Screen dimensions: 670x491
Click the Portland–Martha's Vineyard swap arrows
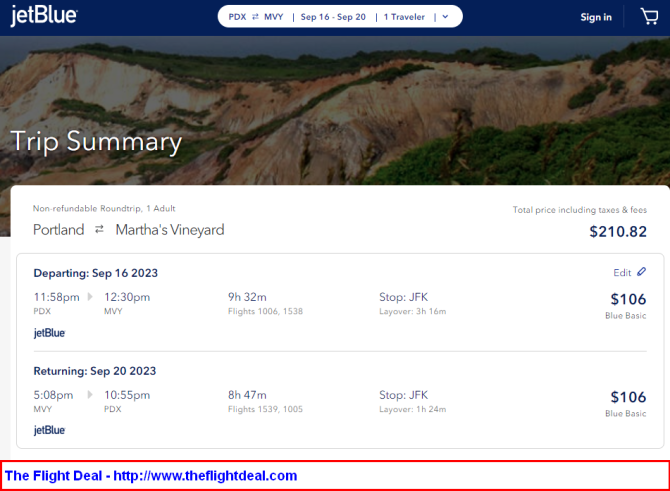pos(99,229)
